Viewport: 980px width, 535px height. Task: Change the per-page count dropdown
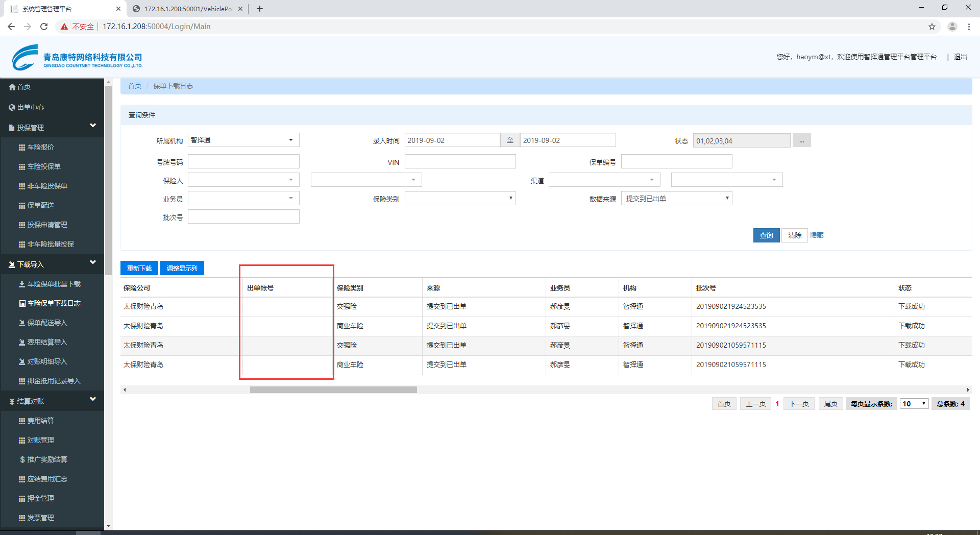(x=914, y=404)
